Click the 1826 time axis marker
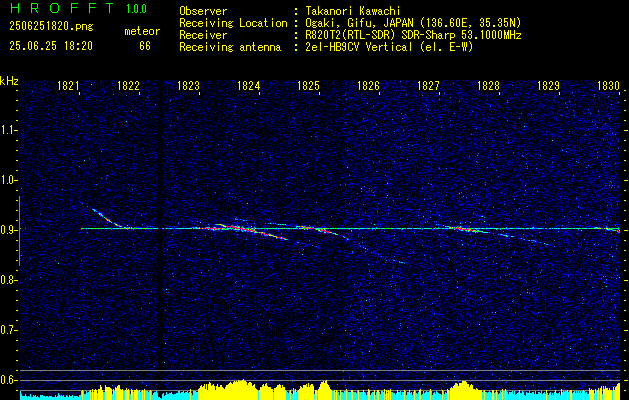 [368, 86]
